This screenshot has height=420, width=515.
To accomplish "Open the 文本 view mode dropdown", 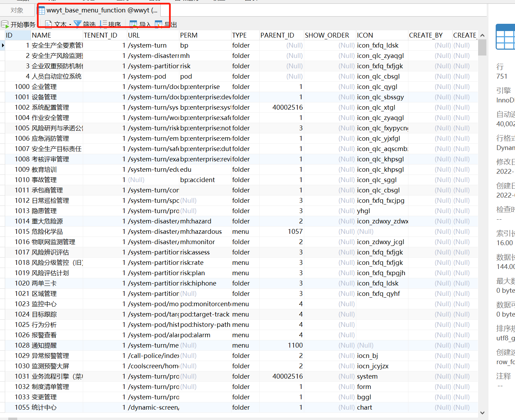I will (58, 24).
